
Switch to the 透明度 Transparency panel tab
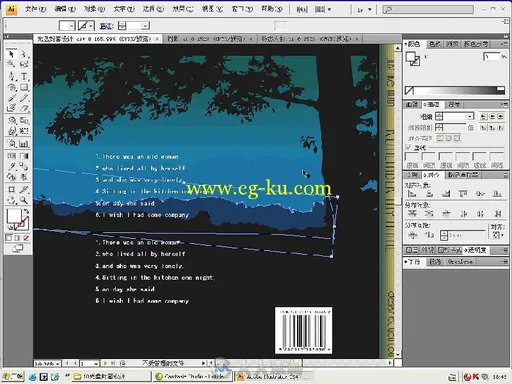[x=477, y=250]
